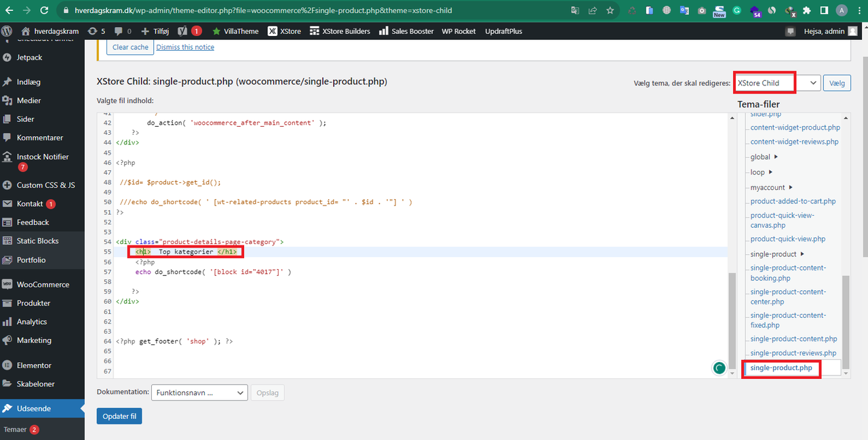Open XStore Builders menu

[340, 31]
